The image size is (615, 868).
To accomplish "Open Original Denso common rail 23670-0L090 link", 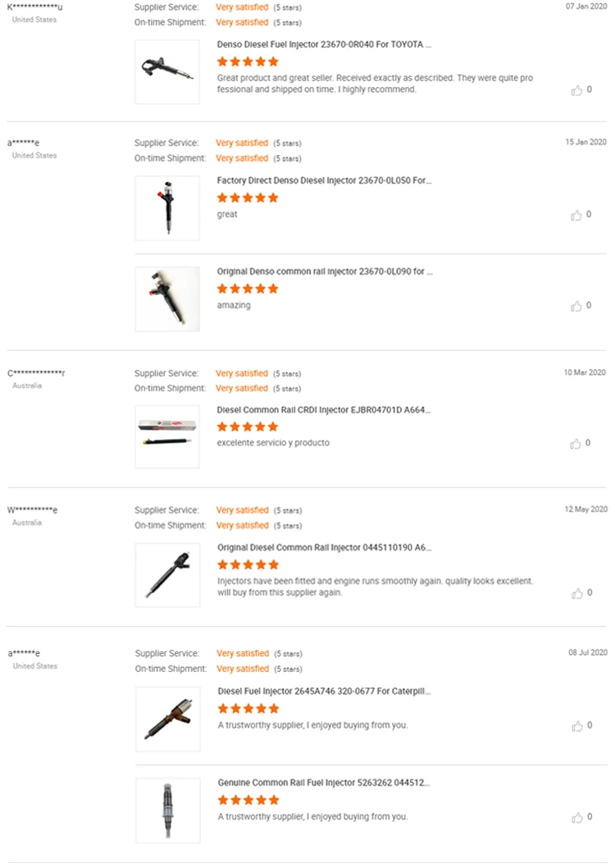I will pos(325,271).
